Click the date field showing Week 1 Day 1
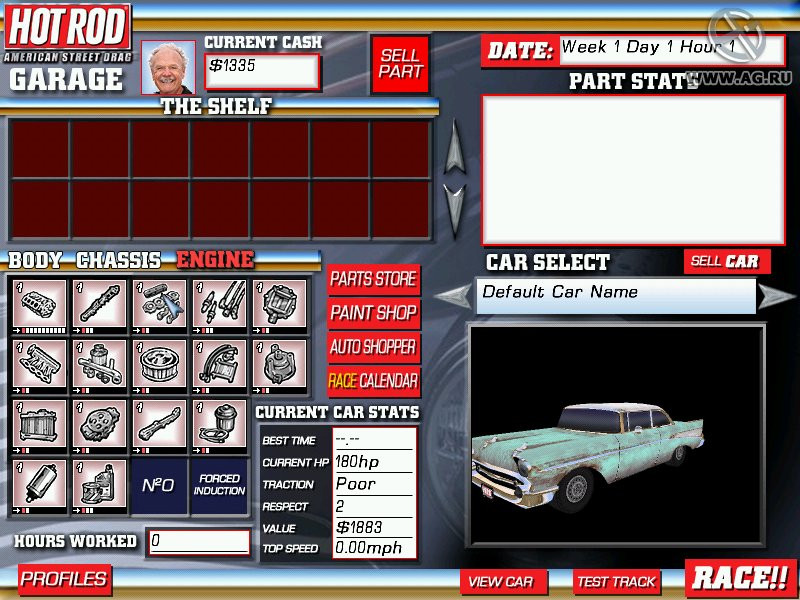 671,50
